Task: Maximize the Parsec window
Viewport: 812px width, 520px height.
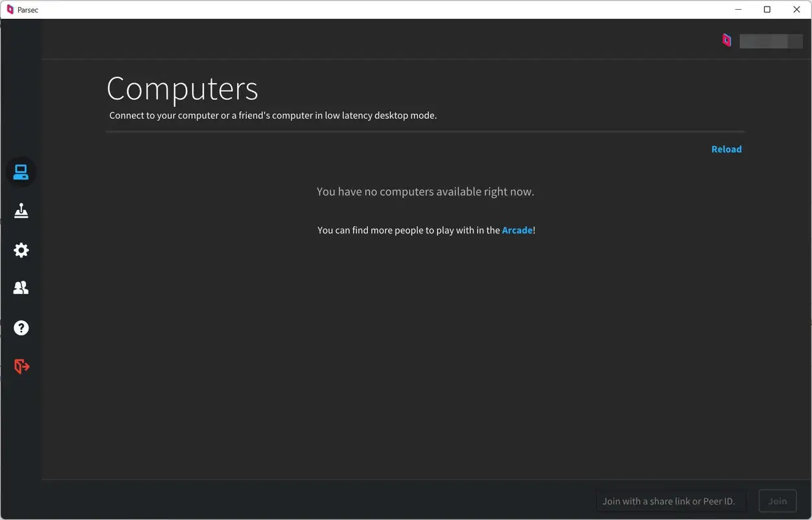Action: [767, 9]
